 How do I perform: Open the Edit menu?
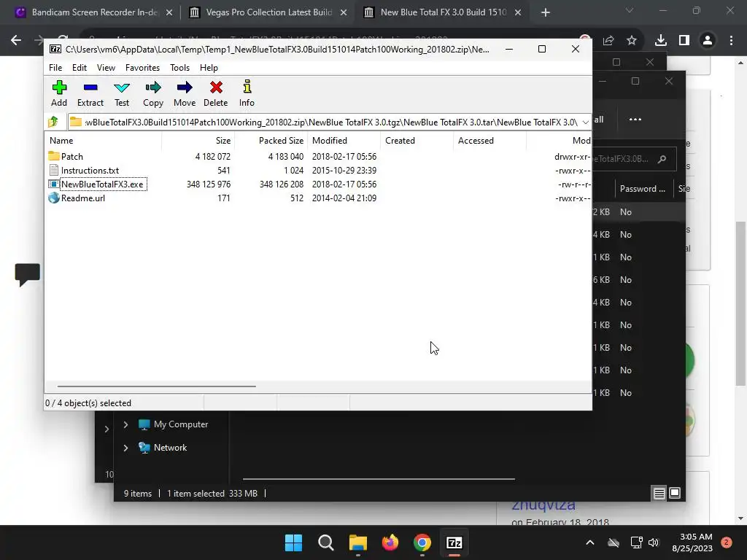pyautogui.click(x=79, y=68)
